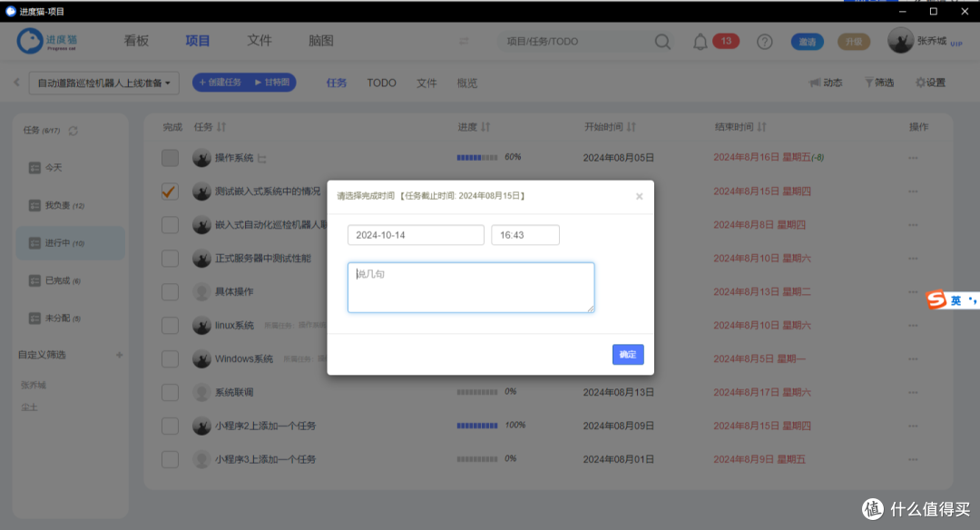Check the 系统联调 checkbox
Image resolution: width=980 pixels, height=530 pixels.
[170, 392]
